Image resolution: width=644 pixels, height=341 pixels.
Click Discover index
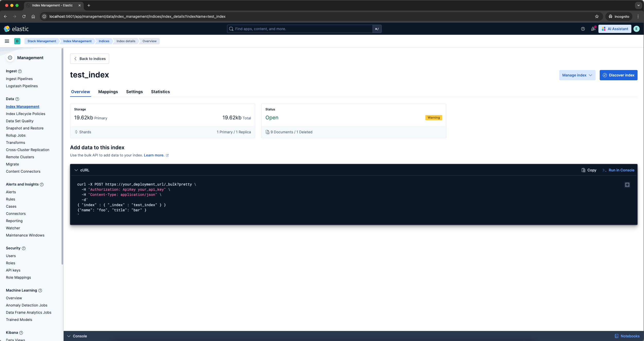[619, 75]
